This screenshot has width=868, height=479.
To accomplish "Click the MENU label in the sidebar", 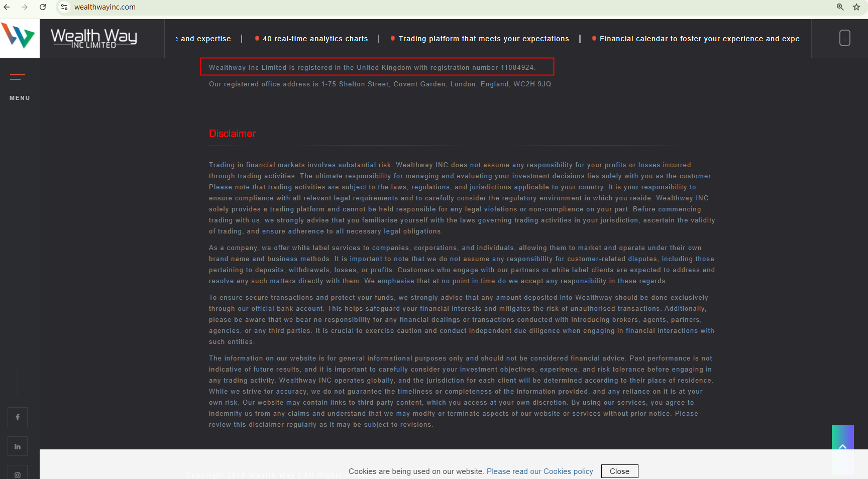I will coord(20,98).
